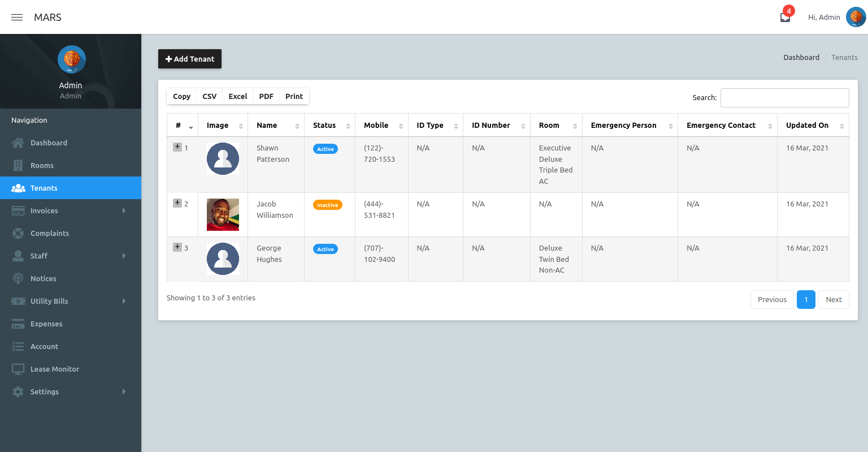Open the Expenses icon in navigation
Viewport: 868px width, 452px height.
[x=19, y=324]
